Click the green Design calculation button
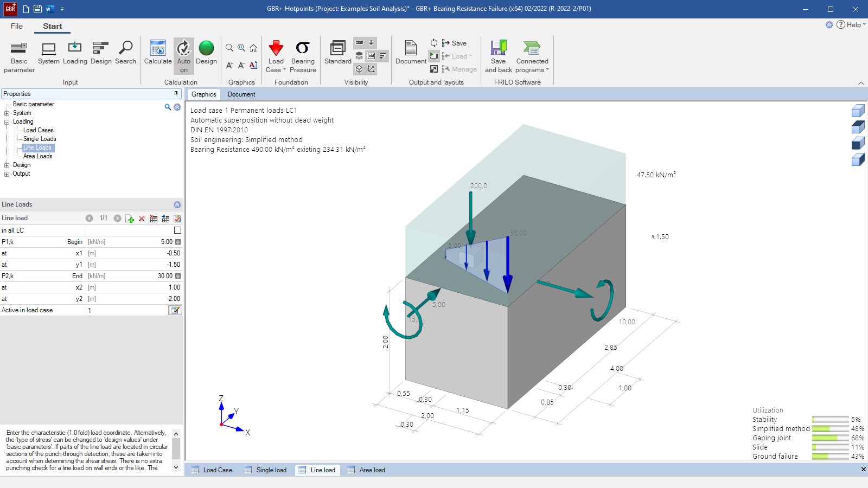The image size is (868, 488). pyautogui.click(x=206, y=53)
